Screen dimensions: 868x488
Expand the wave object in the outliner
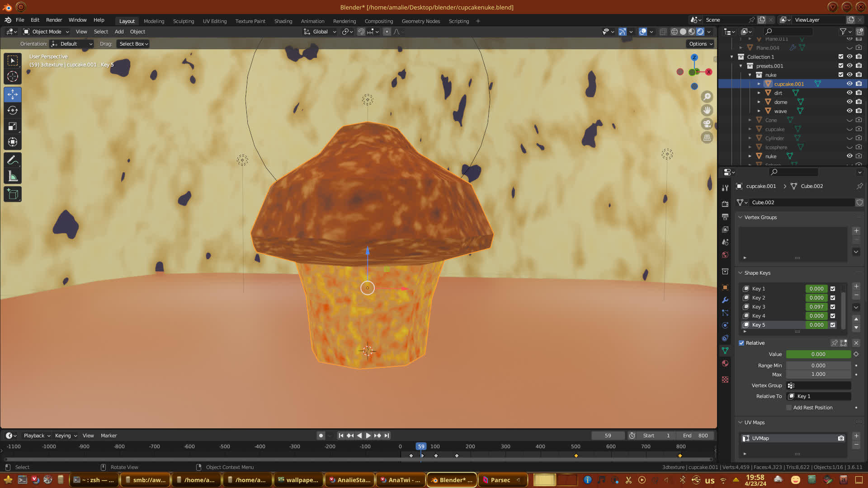coord(759,111)
